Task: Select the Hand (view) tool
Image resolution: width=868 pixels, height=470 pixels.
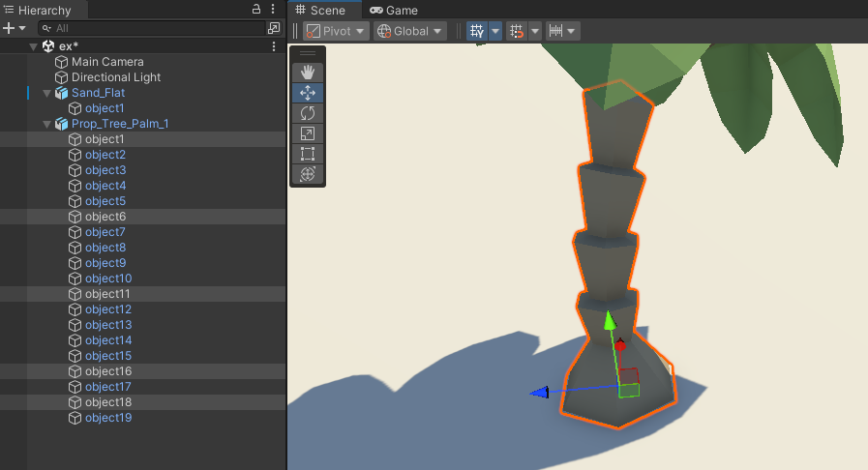Action: pyautogui.click(x=309, y=73)
